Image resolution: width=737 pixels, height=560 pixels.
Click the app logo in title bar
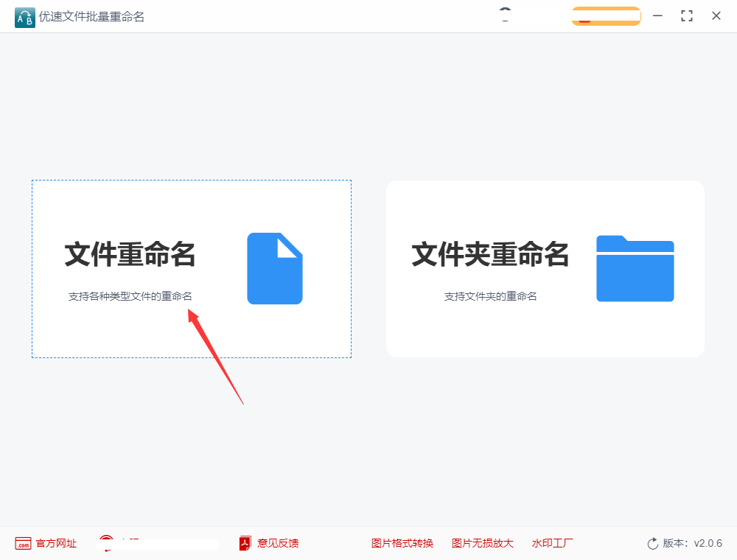tap(25, 18)
